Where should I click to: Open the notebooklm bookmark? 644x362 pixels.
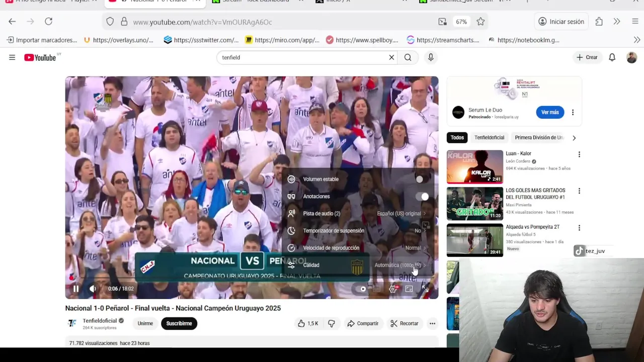[x=524, y=40]
